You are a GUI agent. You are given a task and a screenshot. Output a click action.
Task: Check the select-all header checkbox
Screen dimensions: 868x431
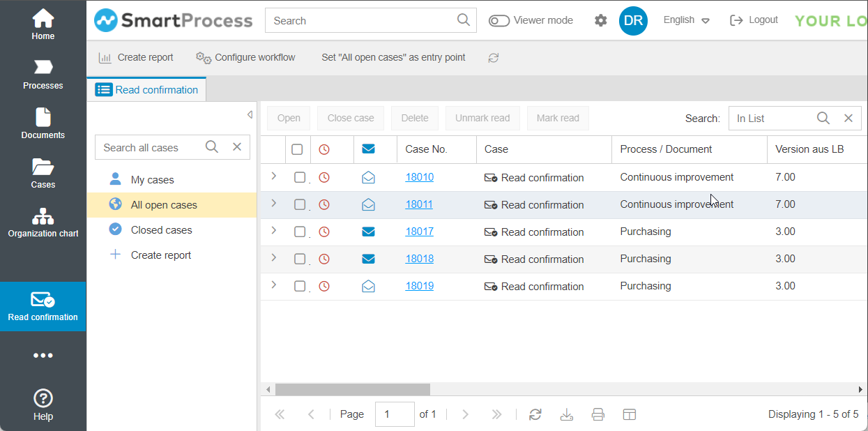click(x=297, y=149)
